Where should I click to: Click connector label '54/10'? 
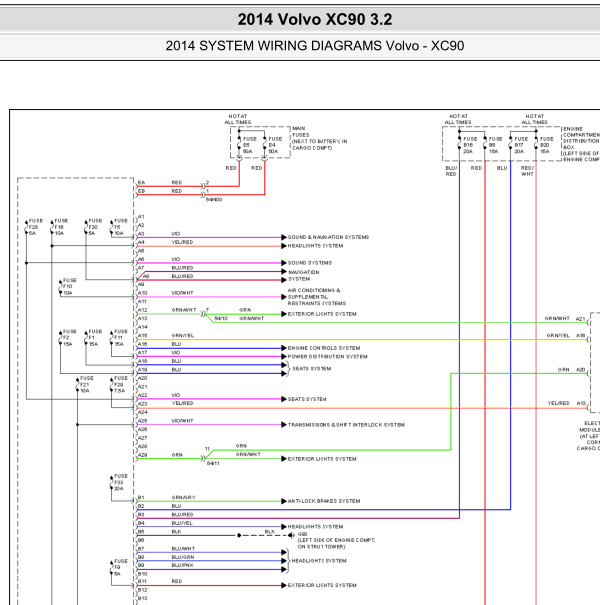coord(221,318)
